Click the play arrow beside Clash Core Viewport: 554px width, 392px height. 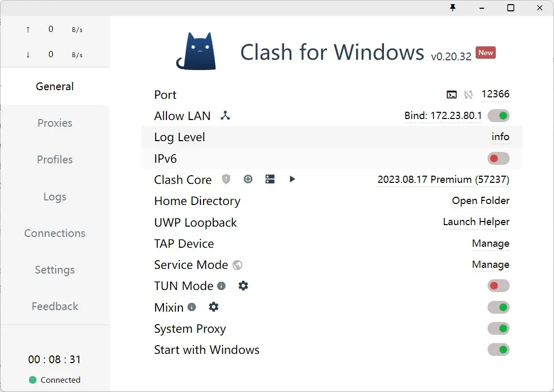point(292,179)
